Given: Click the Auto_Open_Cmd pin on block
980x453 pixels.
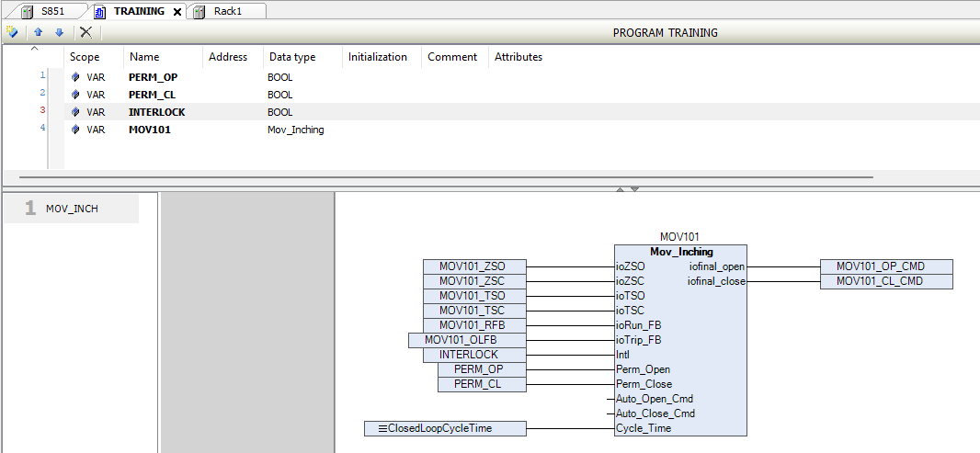Looking at the screenshot, I should (655, 399).
